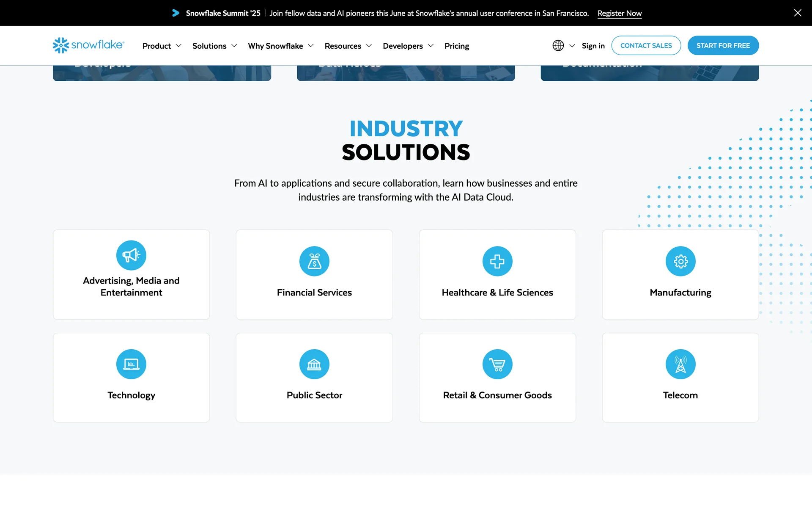Image resolution: width=812 pixels, height=508 pixels.
Task: Click the Healthcare medical cross icon
Action: (x=497, y=261)
